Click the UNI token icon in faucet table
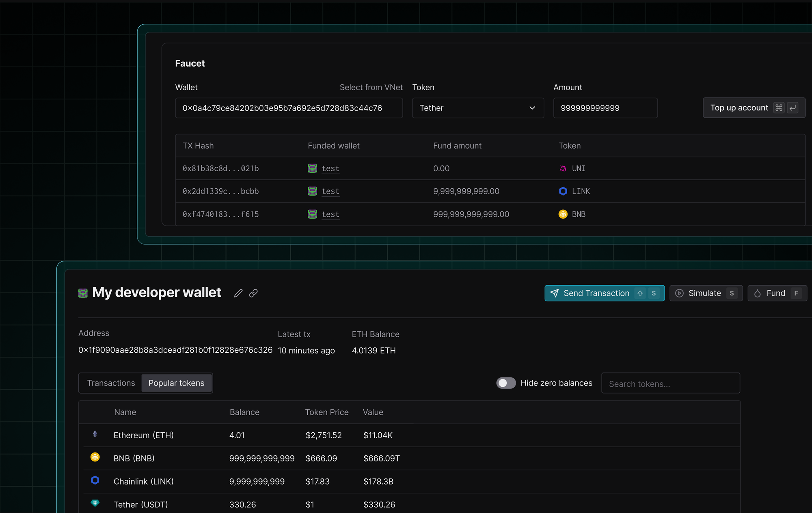This screenshot has width=812, height=513. [563, 168]
